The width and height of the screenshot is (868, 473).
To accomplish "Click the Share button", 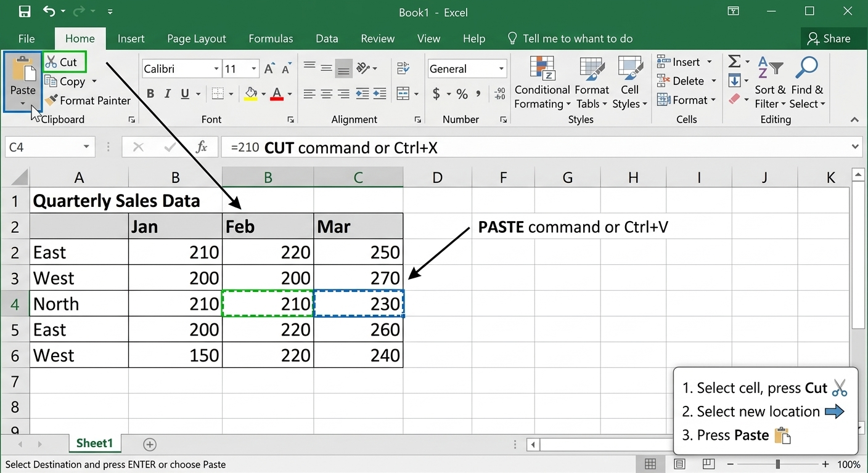I will (x=829, y=39).
